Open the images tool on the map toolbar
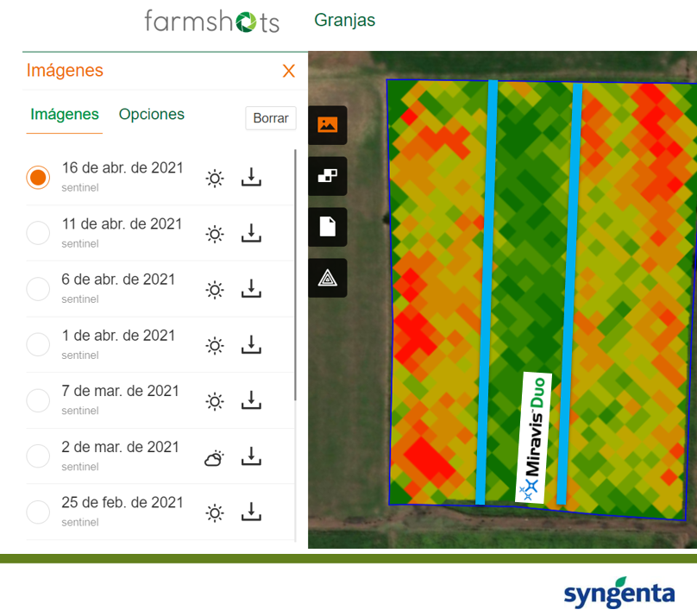Viewport: 697px width, 616px height. coord(328,125)
